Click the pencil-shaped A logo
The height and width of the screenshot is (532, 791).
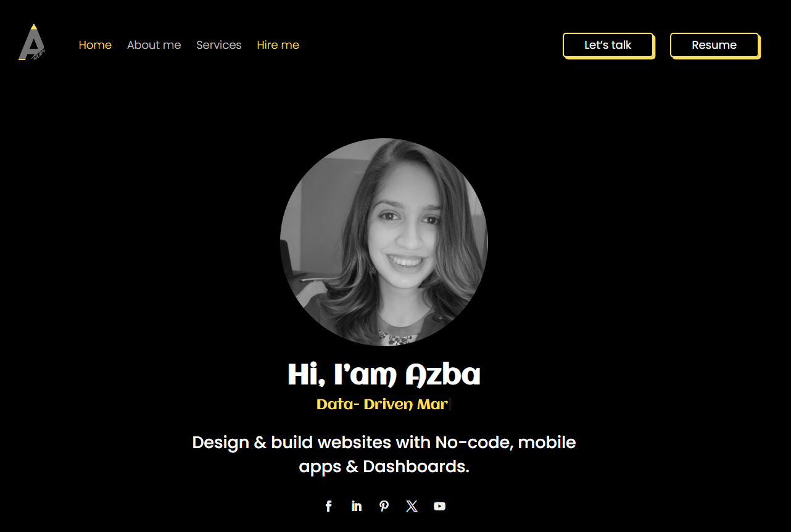pos(31,43)
